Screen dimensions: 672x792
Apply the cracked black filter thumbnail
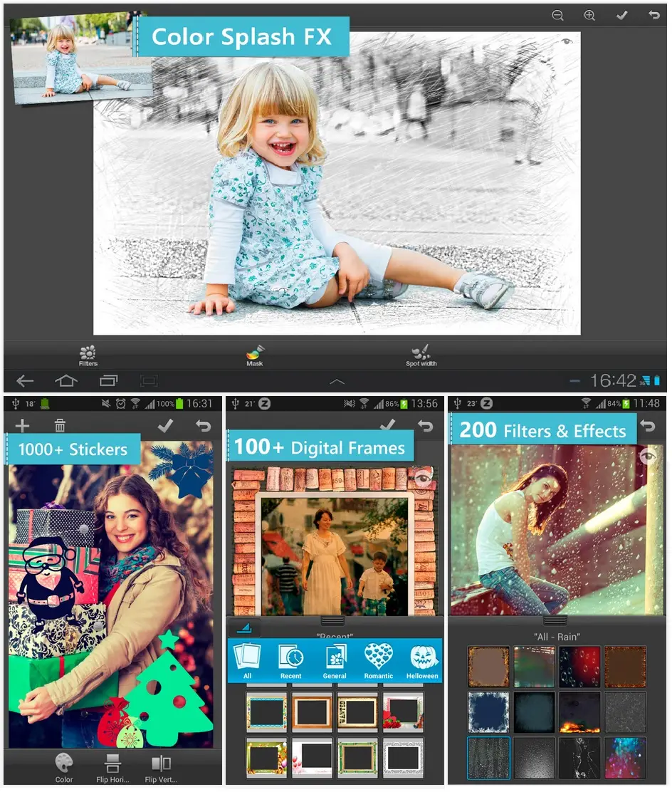pyautogui.click(x=579, y=758)
